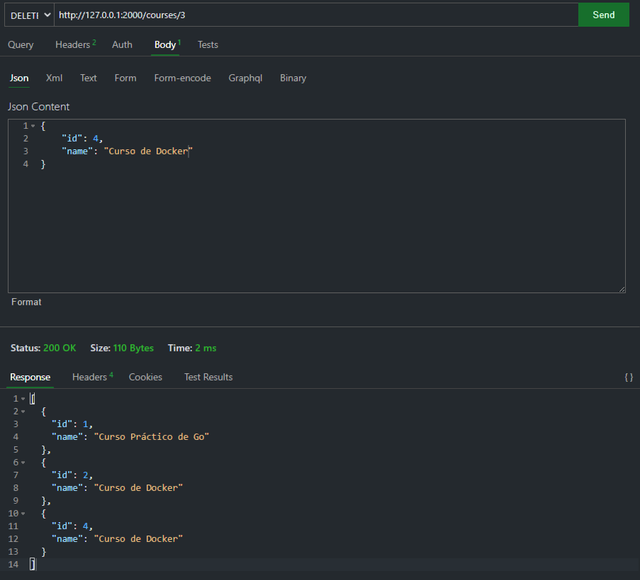The height and width of the screenshot is (580, 640).
Task: Click the "id": 4 line in the request body
Action: (82, 138)
